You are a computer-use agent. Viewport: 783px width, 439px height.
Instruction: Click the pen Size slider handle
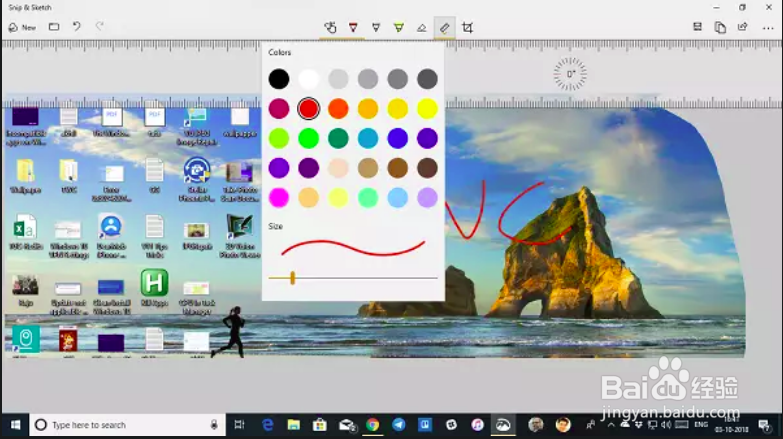293,278
